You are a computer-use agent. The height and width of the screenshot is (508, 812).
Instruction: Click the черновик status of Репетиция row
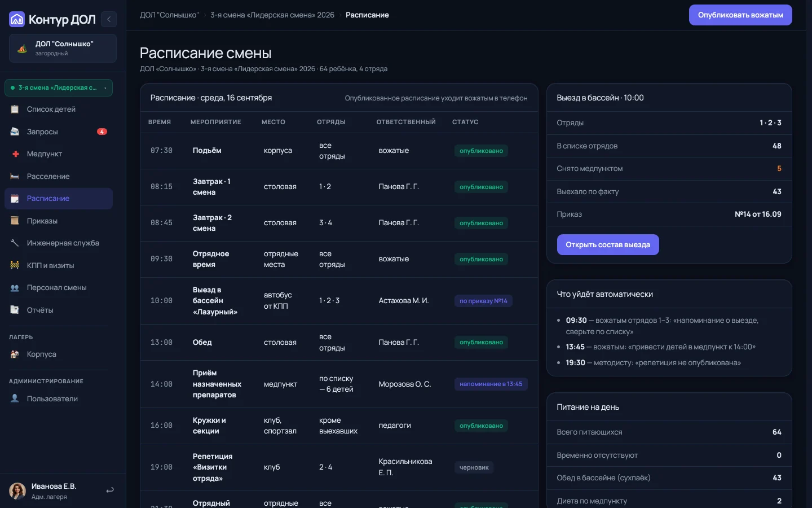click(x=474, y=467)
